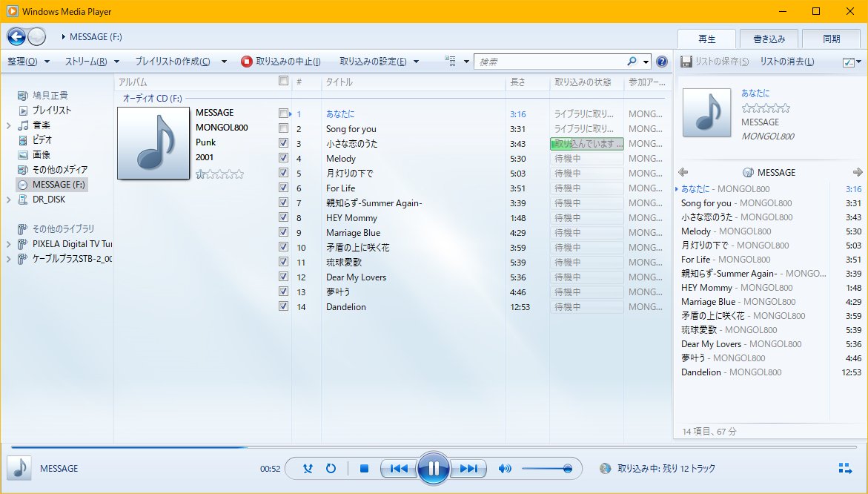Check the checkbox for track あなたに
This screenshot has width=868, height=494.
(285, 113)
